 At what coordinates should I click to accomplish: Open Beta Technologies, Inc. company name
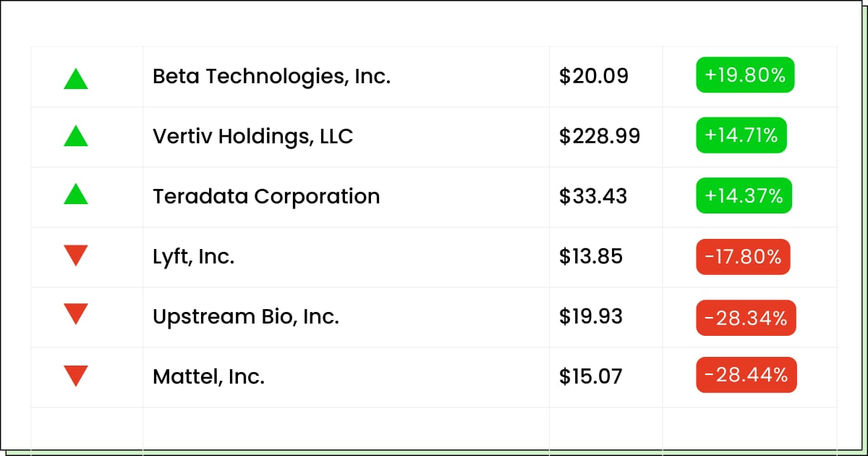[271, 76]
